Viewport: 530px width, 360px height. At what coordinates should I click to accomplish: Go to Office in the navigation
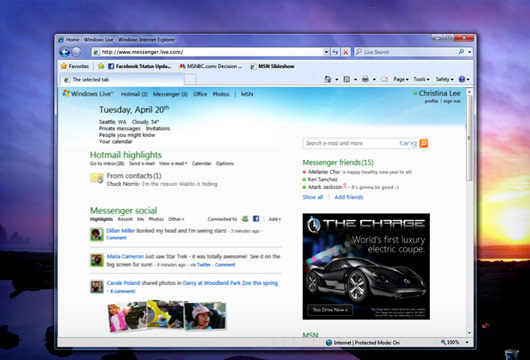coord(200,94)
